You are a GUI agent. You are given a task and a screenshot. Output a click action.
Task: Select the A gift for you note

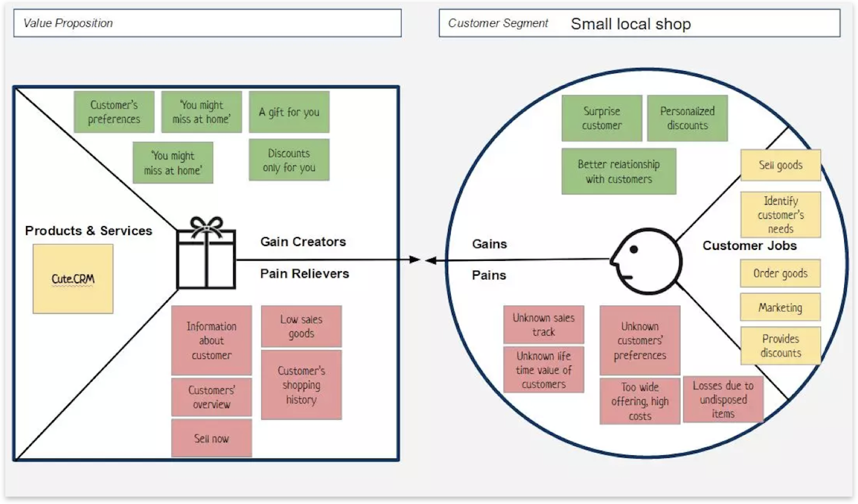coord(289,112)
